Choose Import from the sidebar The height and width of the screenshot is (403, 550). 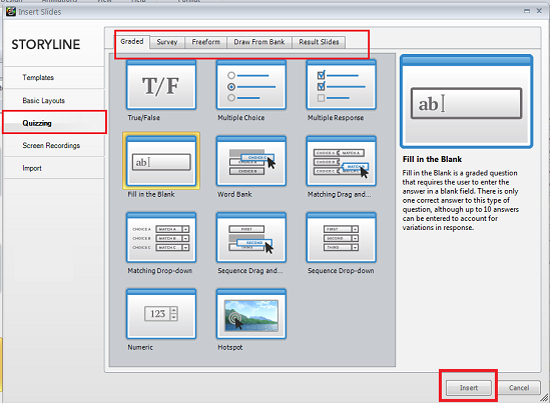54,168
